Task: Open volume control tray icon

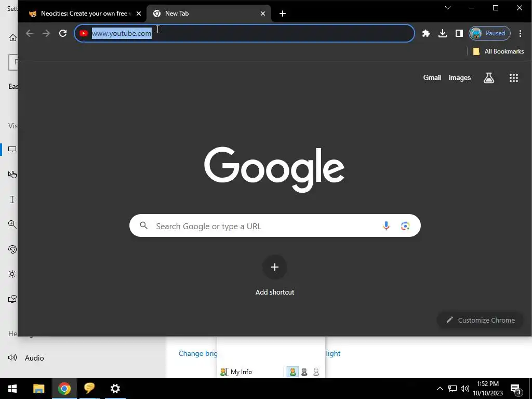Action: (x=465, y=389)
